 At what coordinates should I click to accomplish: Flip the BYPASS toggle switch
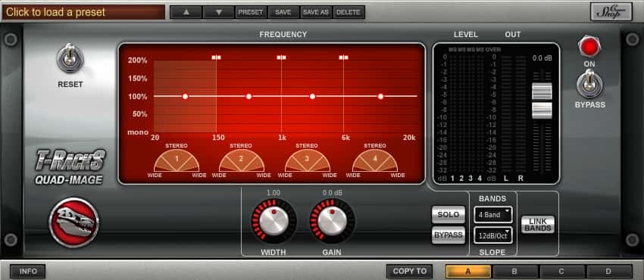[x=589, y=84]
